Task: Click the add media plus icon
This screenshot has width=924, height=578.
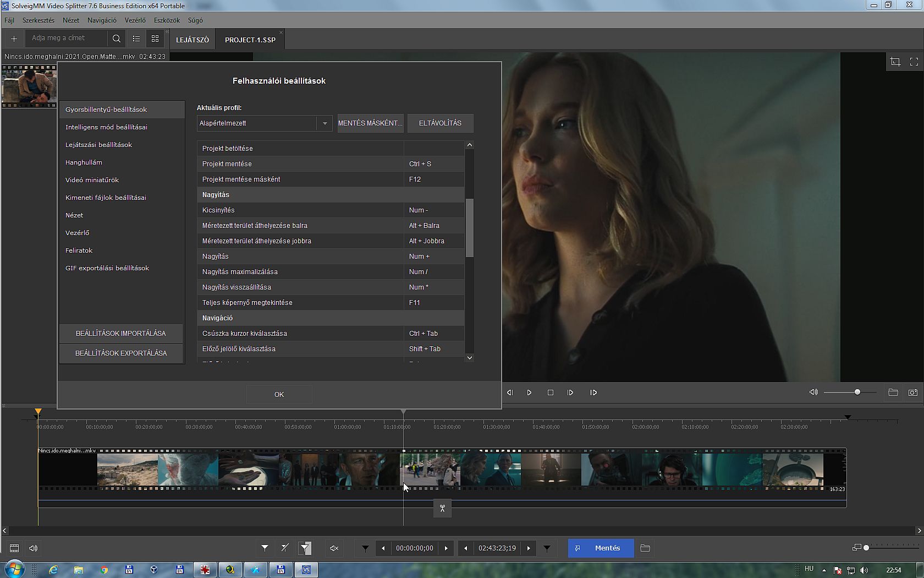Action: 14,39
